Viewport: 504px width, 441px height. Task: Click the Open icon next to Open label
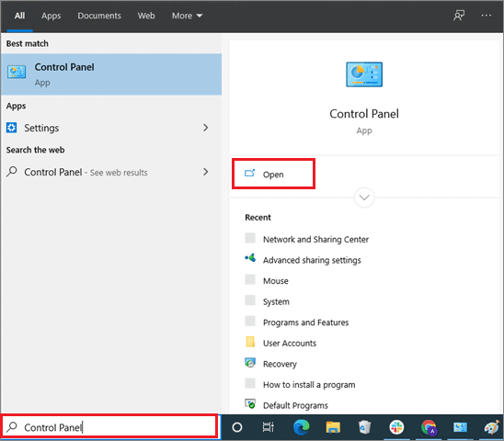coord(250,173)
